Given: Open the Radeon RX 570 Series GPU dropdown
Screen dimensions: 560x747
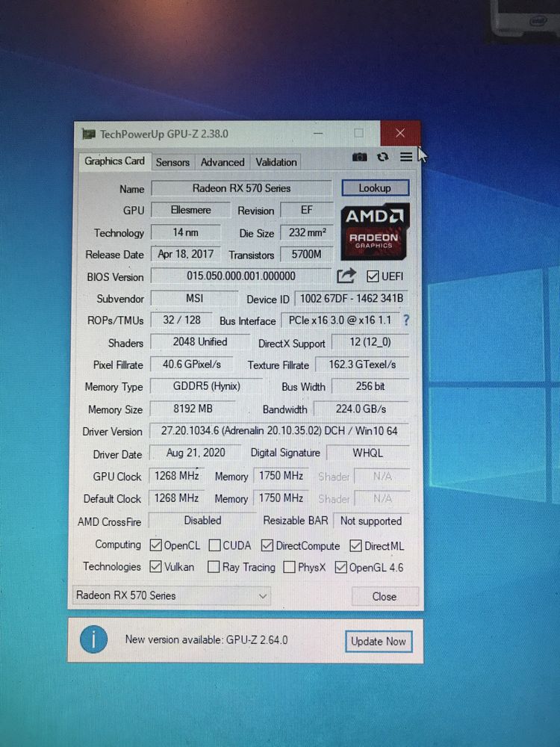Looking at the screenshot, I should (x=172, y=595).
